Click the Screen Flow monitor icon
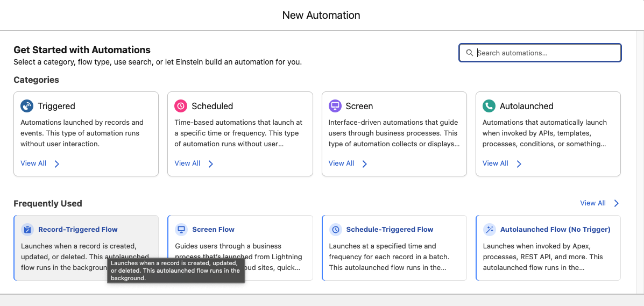This screenshot has width=644, height=306. click(181, 230)
